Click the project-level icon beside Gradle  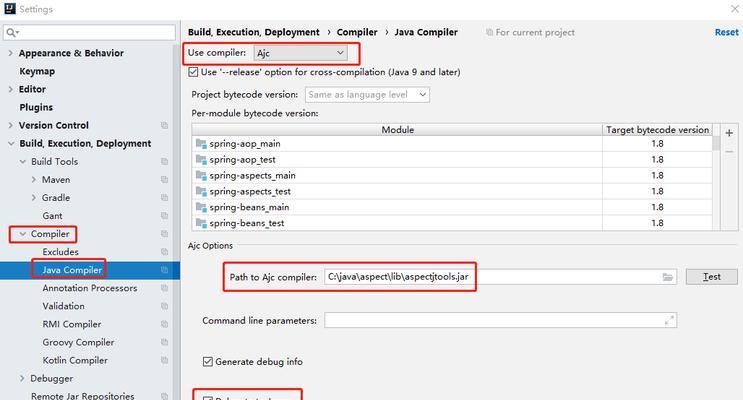[x=164, y=198]
